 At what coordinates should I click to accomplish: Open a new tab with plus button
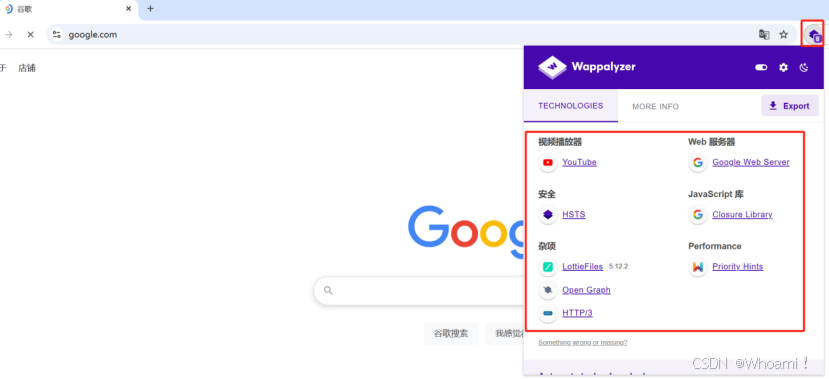(150, 8)
